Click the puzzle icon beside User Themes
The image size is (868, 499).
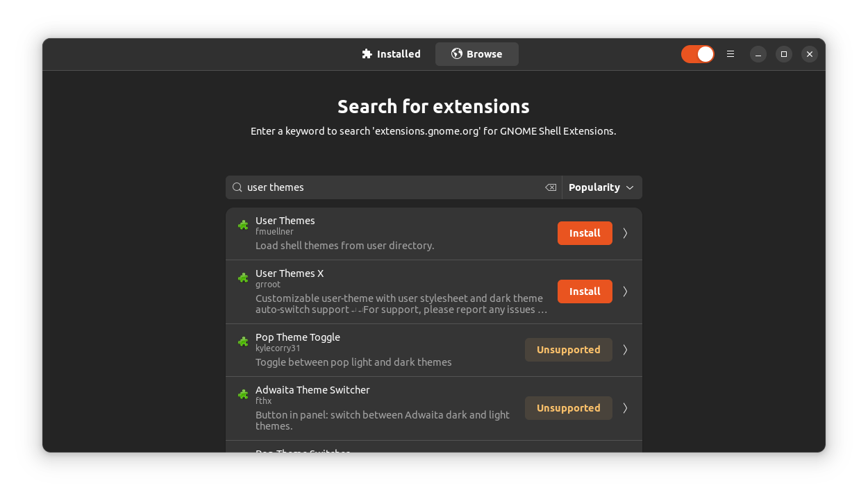pos(242,225)
